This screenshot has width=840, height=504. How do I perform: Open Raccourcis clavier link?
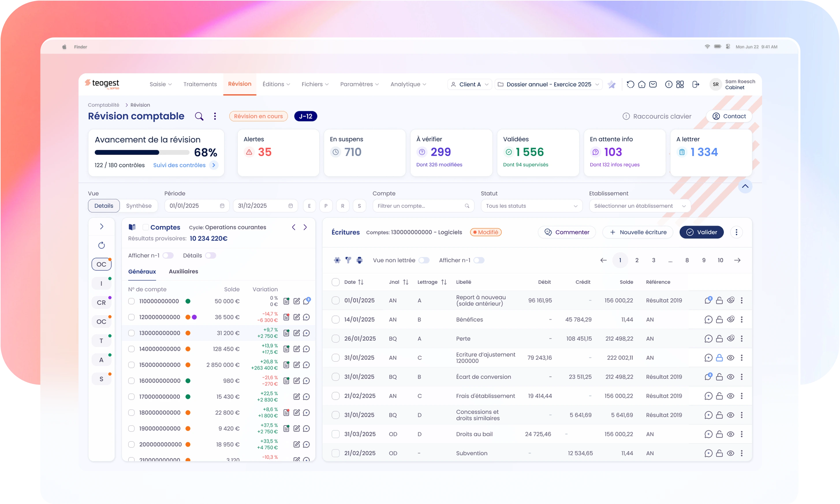tap(656, 116)
